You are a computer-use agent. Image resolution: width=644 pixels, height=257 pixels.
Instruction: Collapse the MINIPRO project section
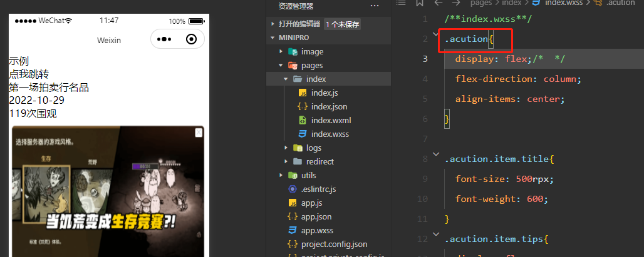pos(273,38)
